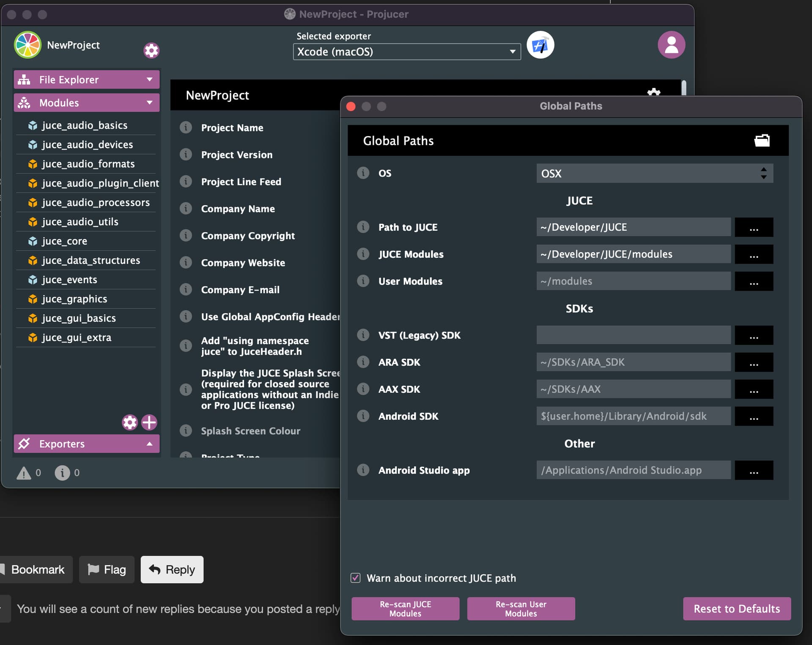Viewport: 812px width, 645px height.
Task: Open the Selected exporter Xcode dropdown
Action: pos(407,52)
